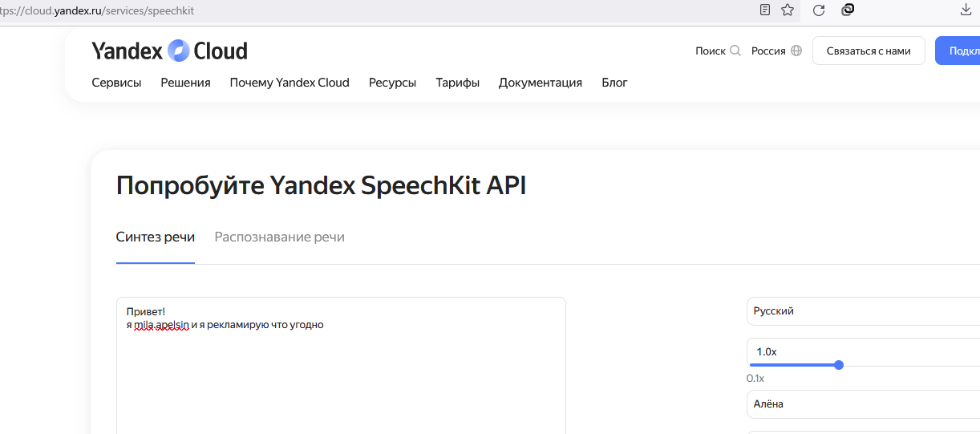Click the 0.1x minimum speed label
Image resolution: width=980 pixels, height=434 pixels.
coord(755,378)
